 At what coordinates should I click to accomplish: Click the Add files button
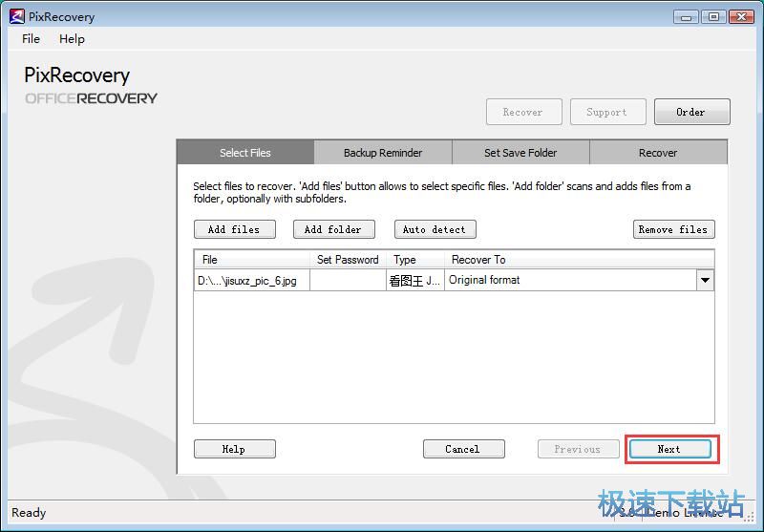pyautogui.click(x=235, y=229)
